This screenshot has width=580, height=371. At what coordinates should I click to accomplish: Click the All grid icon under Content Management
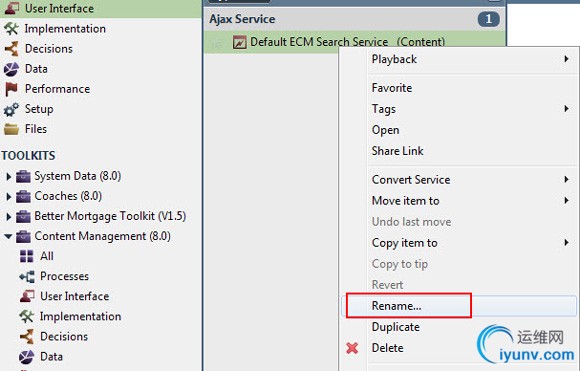[x=27, y=256]
